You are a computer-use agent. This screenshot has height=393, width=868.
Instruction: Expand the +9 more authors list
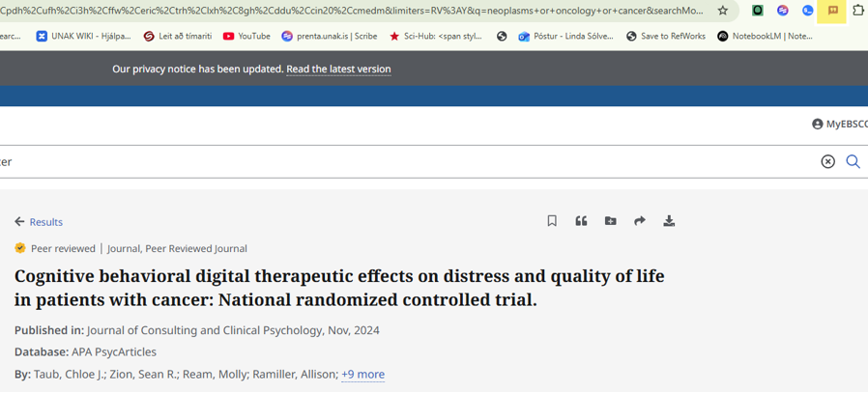pyautogui.click(x=362, y=375)
